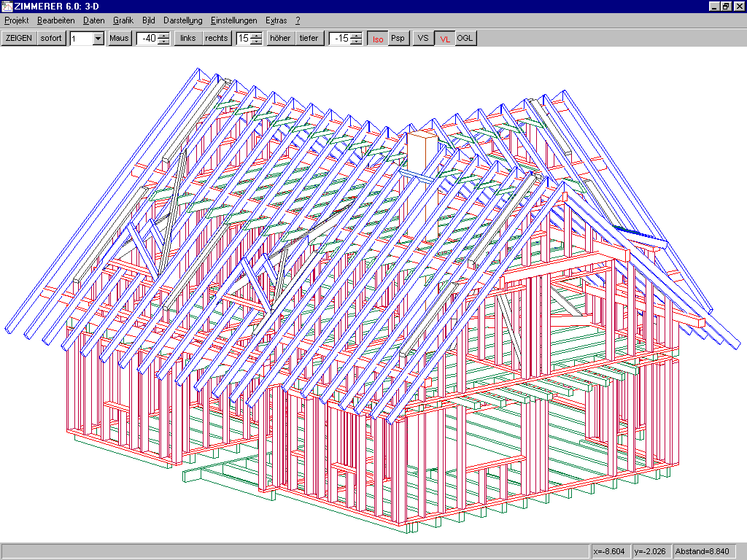Image resolution: width=747 pixels, height=560 pixels.
Task: Switch to OGL rendering
Action: pyautogui.click(x=465, y=38)
